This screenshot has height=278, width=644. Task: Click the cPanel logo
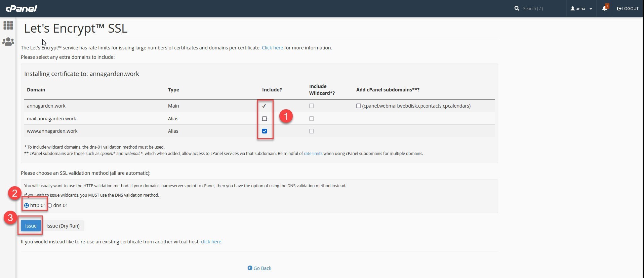click(x=22, y=8)
